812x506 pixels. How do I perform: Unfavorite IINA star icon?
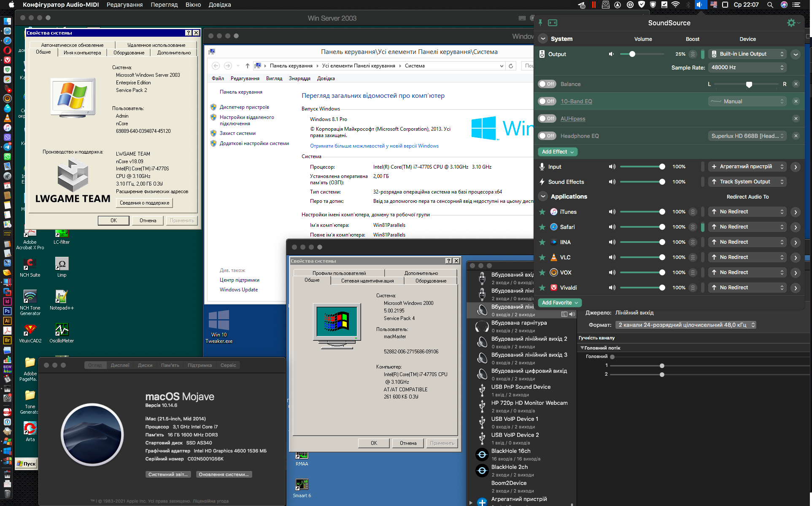point(542,242)
